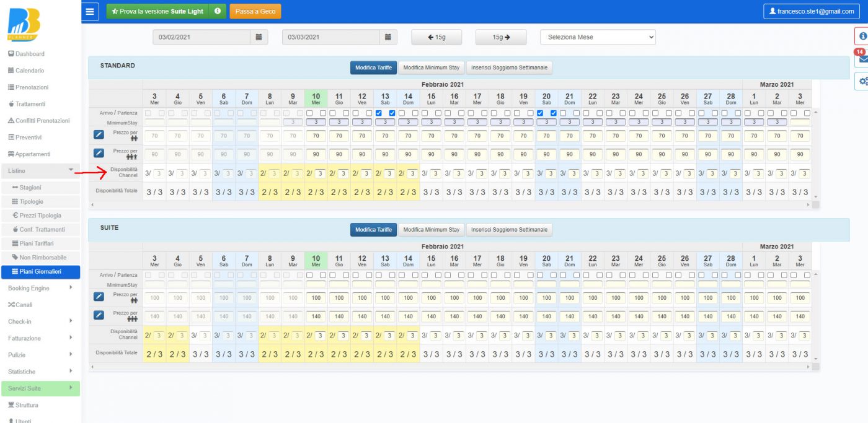Expand the Check-in submenu
The height and width of the screenshot is (423, 868).
(40, 321)
